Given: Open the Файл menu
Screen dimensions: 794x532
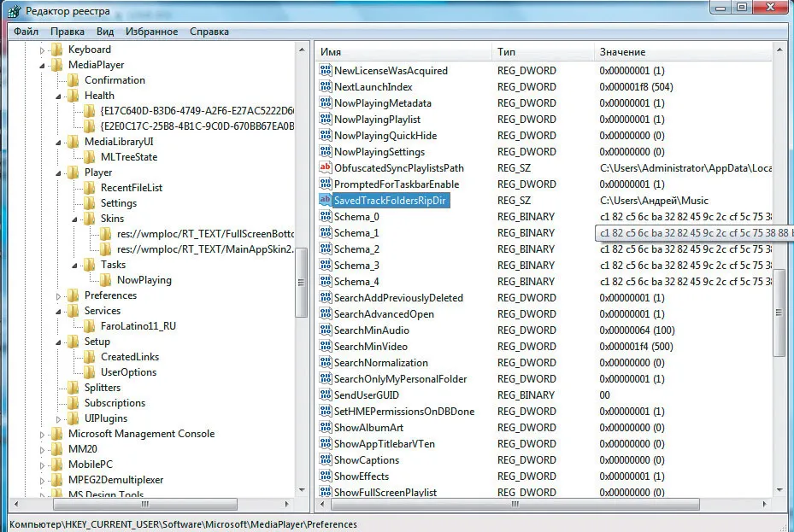Looking at the screenshot, I should coord(26,32).
